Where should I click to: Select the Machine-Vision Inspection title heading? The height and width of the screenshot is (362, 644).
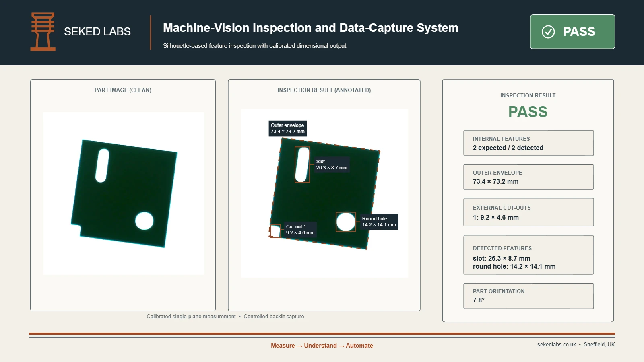pyautogui.click(x=311, y=28)
